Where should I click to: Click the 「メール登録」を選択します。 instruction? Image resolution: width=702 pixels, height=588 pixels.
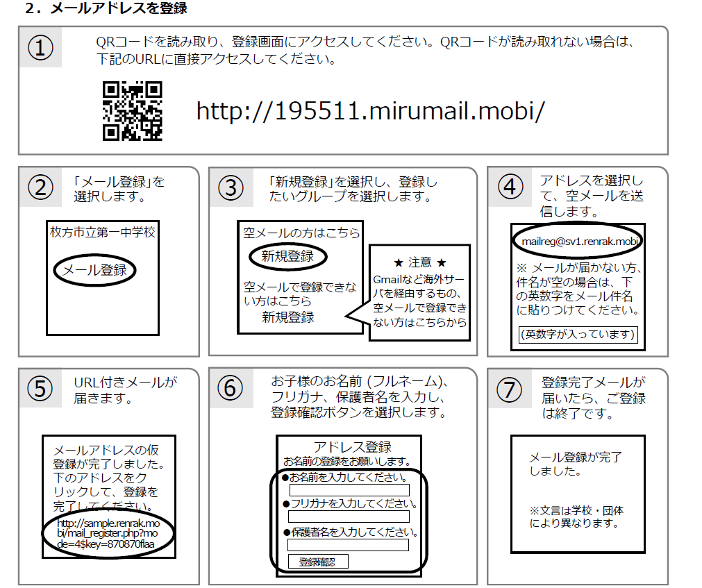click(119, 189)
